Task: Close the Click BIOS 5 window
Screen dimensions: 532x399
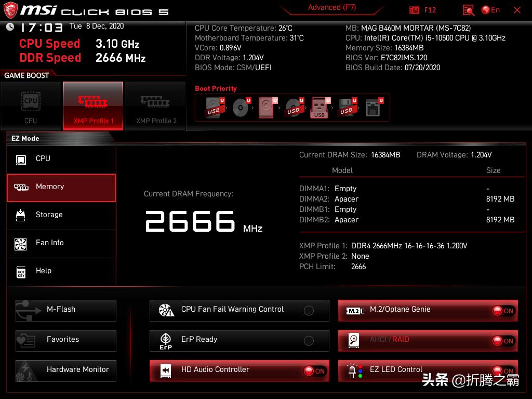Action: click(x=517, y=10)
